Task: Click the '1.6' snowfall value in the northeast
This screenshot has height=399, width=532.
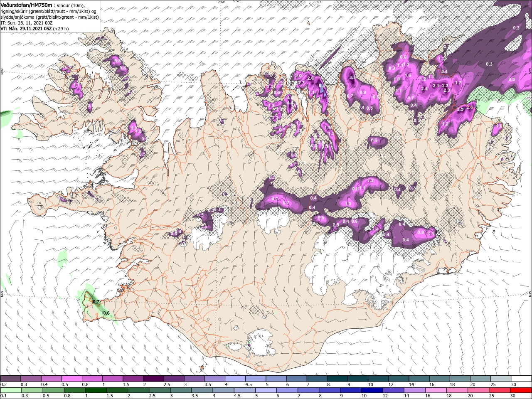Action: click(x=408, y=76)
